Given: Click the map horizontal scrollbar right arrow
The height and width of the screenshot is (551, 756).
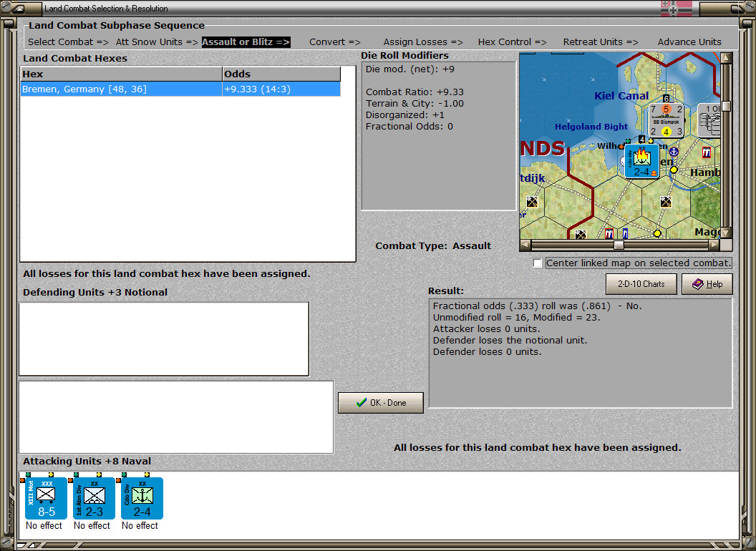Looking at the screenshot, I should pyautogui.click(x=714, y=245).
